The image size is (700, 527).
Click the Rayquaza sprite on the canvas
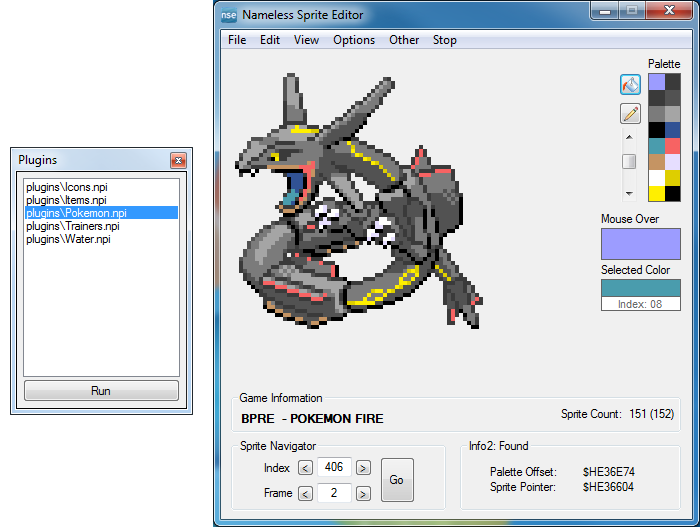coord(358,201)
